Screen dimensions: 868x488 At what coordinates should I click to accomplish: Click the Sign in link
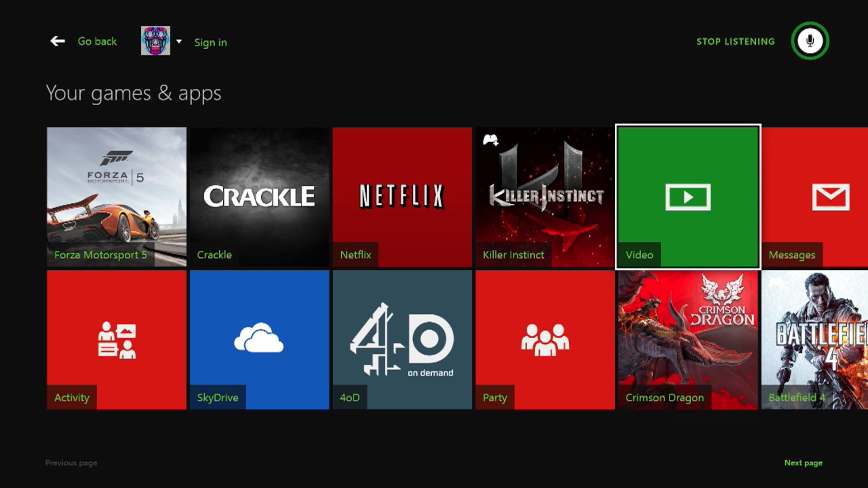pos(211,42)
